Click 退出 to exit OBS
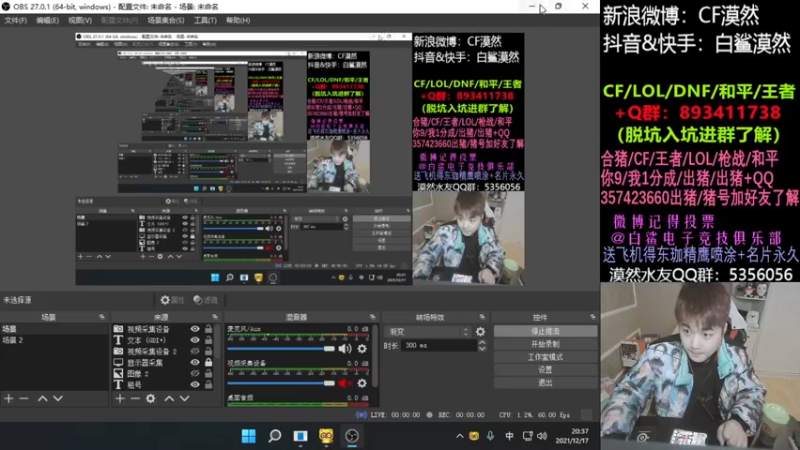This screenshot has width=800, height=450. [x=545, y=383]
